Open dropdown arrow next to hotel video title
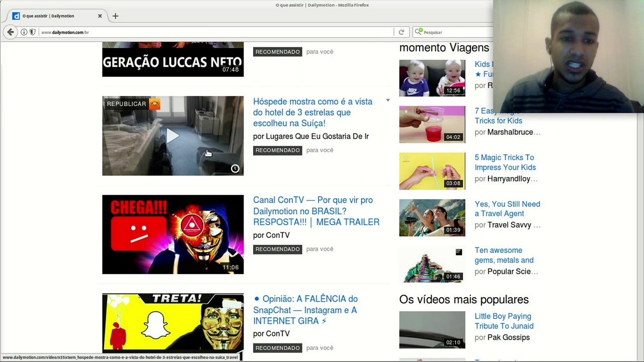 coord(388,101)
